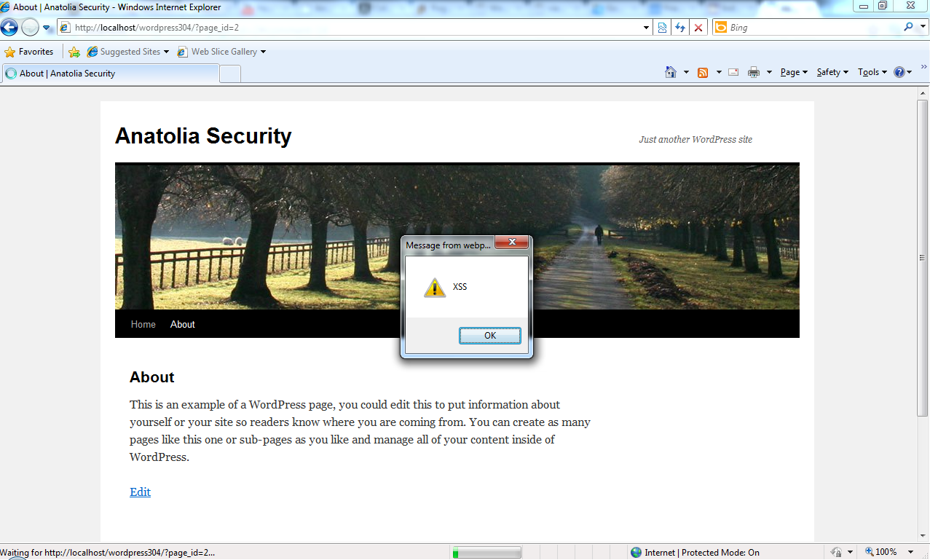Click the Print icon
This screenshot has height=560, width=930.
[x=754, y=72]
